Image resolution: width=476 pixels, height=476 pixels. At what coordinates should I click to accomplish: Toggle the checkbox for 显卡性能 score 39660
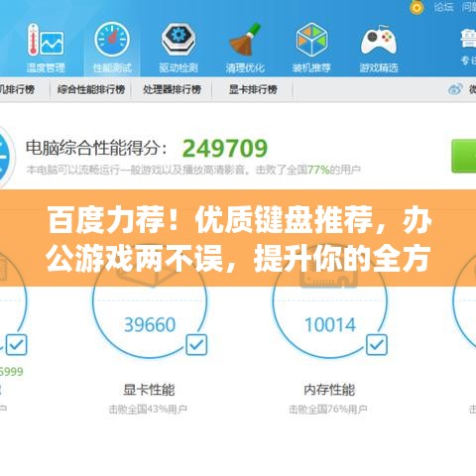[196, 345]
